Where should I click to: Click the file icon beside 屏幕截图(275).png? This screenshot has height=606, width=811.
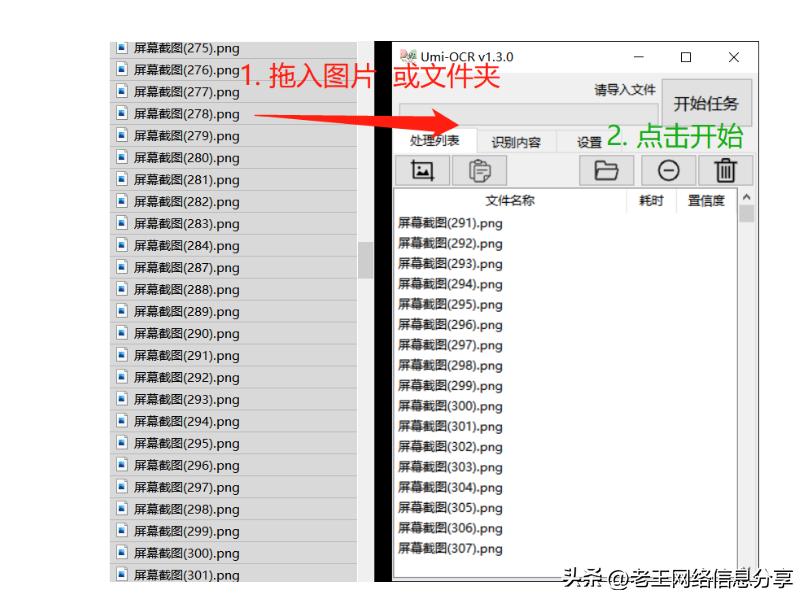point(120,47)
